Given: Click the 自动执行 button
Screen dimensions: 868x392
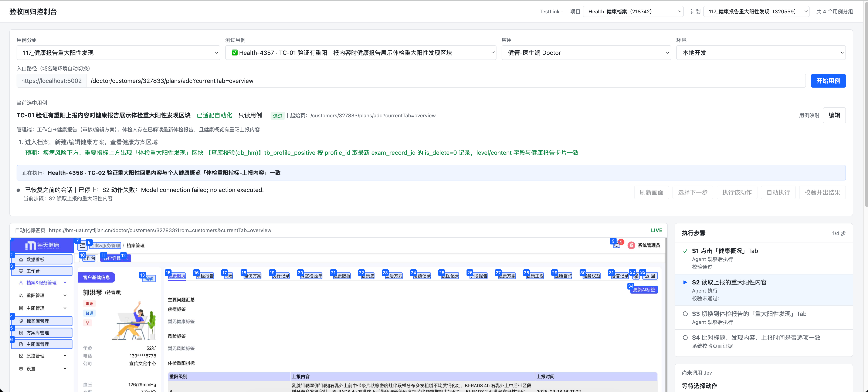Looking at the screenshot, I should coord(778,192).
